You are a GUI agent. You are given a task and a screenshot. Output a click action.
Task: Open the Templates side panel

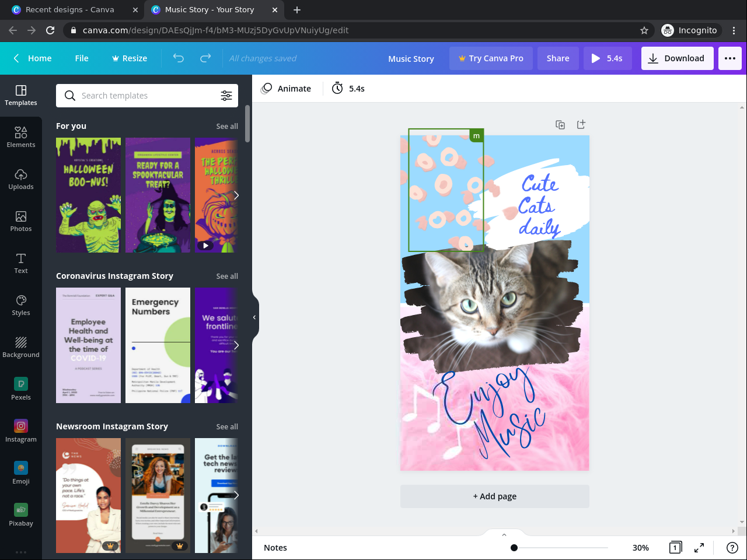pos(21,95)
